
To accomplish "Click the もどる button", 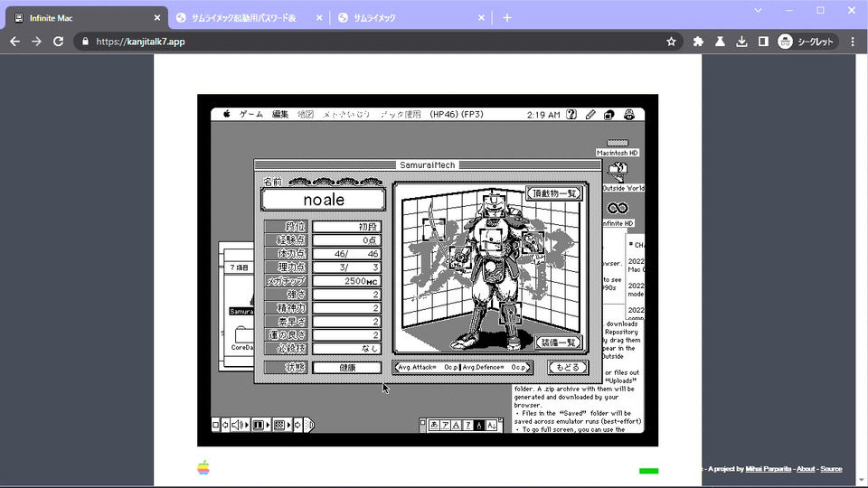I will point(568,368).
